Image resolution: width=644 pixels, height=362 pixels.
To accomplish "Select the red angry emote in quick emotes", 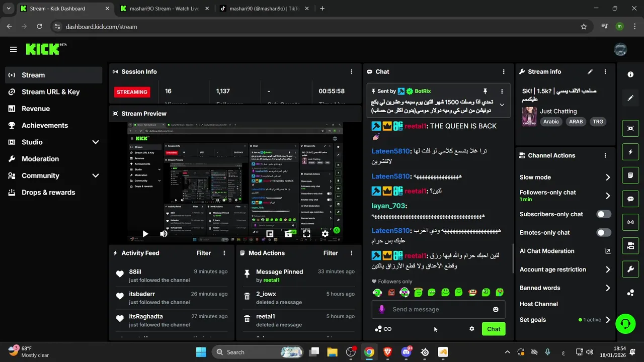I will (391, 292).
